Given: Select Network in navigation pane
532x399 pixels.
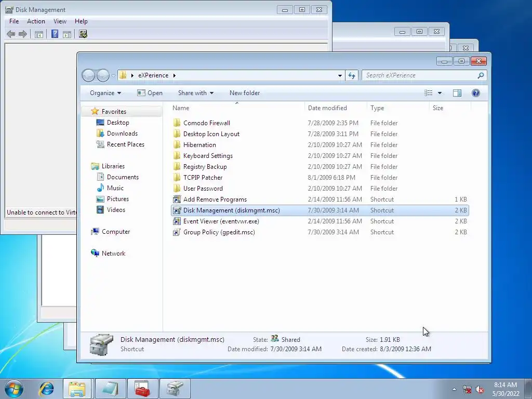Looking at the screenshot, I should point(113,254).
